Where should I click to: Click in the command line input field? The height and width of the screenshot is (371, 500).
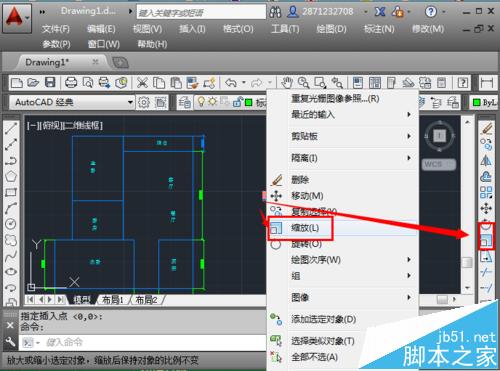(153, 342)
